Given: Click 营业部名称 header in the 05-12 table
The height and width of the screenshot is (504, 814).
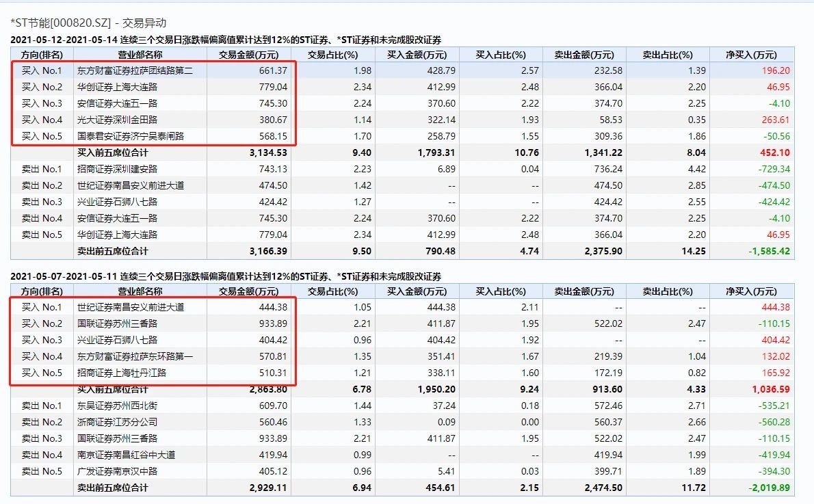Looking at the screenshot, I should click(140, 55).
